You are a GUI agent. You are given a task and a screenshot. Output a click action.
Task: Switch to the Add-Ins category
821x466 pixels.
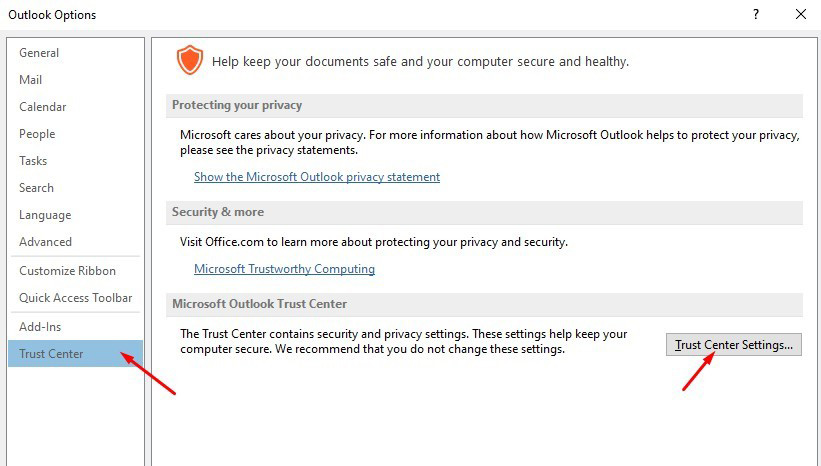[x=40, y=327]
